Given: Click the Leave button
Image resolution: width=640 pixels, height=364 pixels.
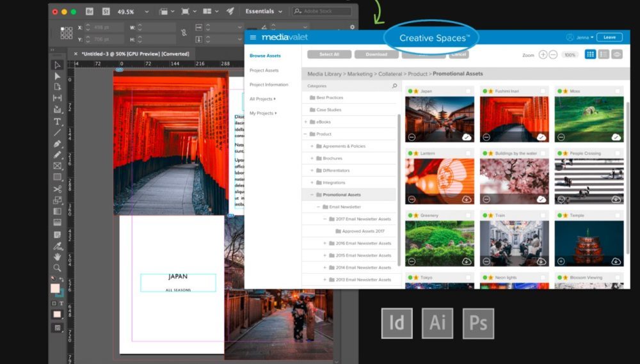Looking at the screenshot, I should pyautogui.click(x=609, y=37).
